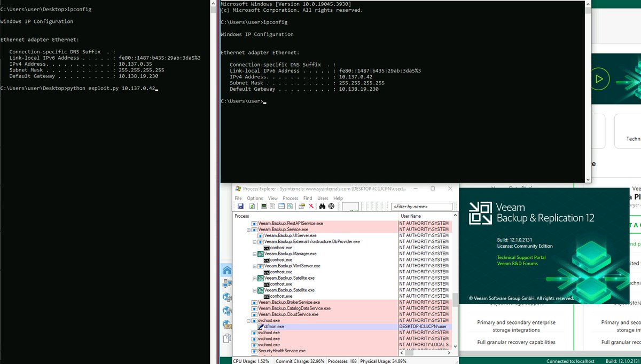Select the crosshair Find Window's Process icon
Viewport: 641px width, 364px height.
pyautogui.click(x=331, y=206)
